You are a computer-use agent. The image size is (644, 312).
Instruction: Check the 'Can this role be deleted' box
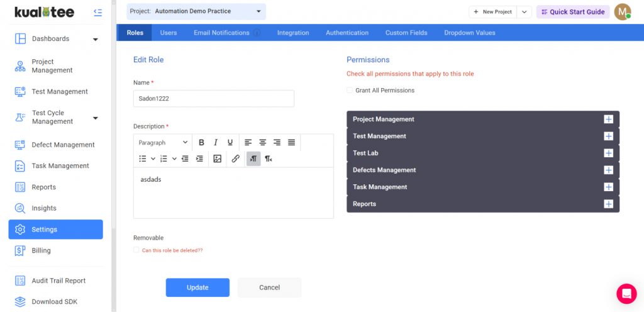[136, 250]
